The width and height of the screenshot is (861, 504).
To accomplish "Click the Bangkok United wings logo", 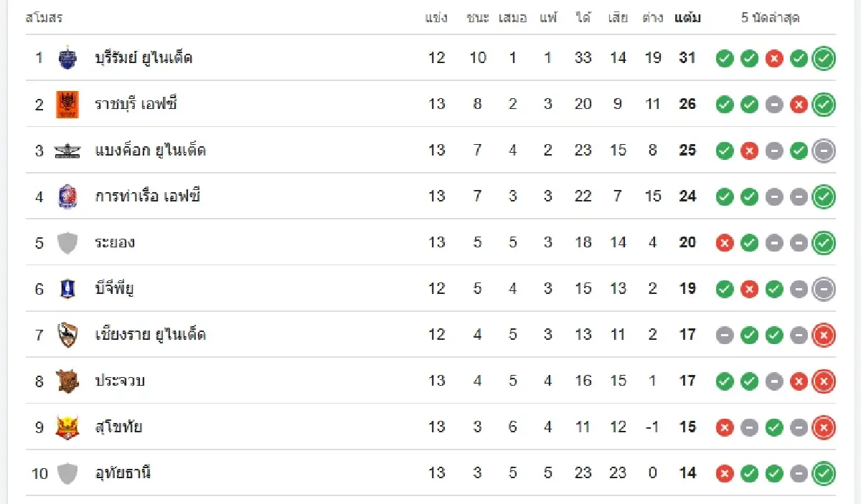I will (67, 151).
